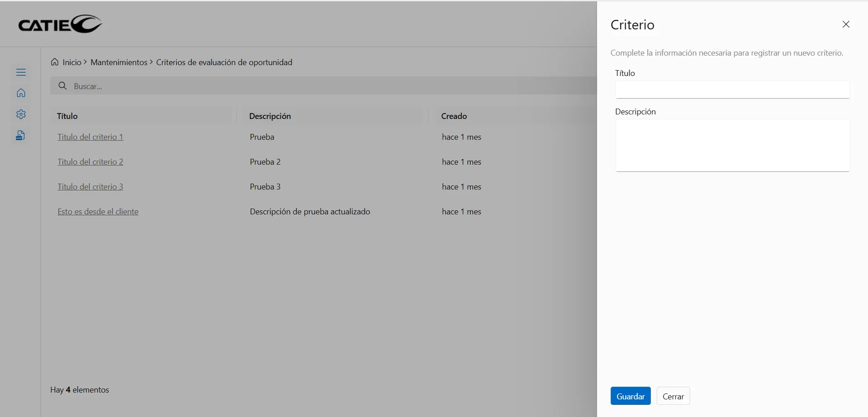Screen dimensions: 868x417
Task: Focus the Buscar search field
Action: pyautogui.click(x=317, y=86)
